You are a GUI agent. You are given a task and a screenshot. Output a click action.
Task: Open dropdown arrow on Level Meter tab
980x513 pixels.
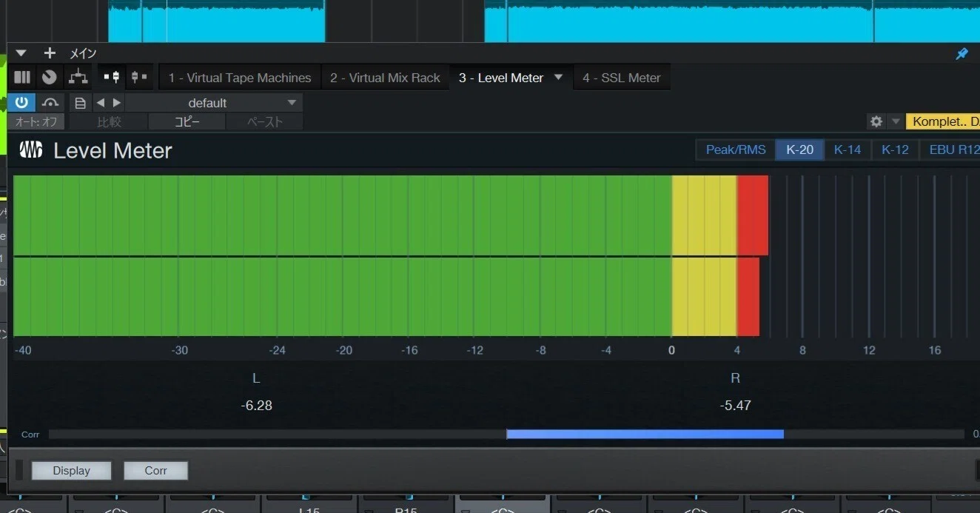(559, 77)
